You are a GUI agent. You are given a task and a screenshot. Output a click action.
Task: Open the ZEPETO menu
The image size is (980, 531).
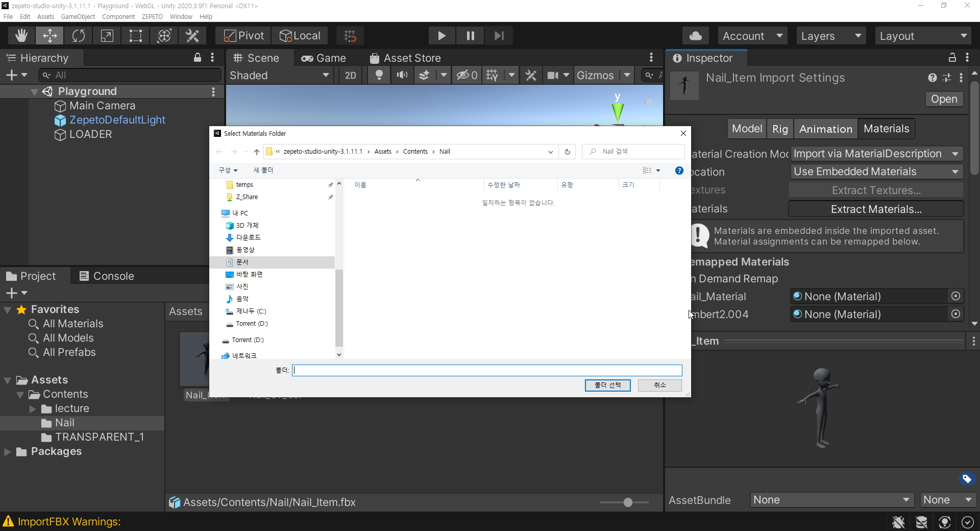click(x=152, y=17)
